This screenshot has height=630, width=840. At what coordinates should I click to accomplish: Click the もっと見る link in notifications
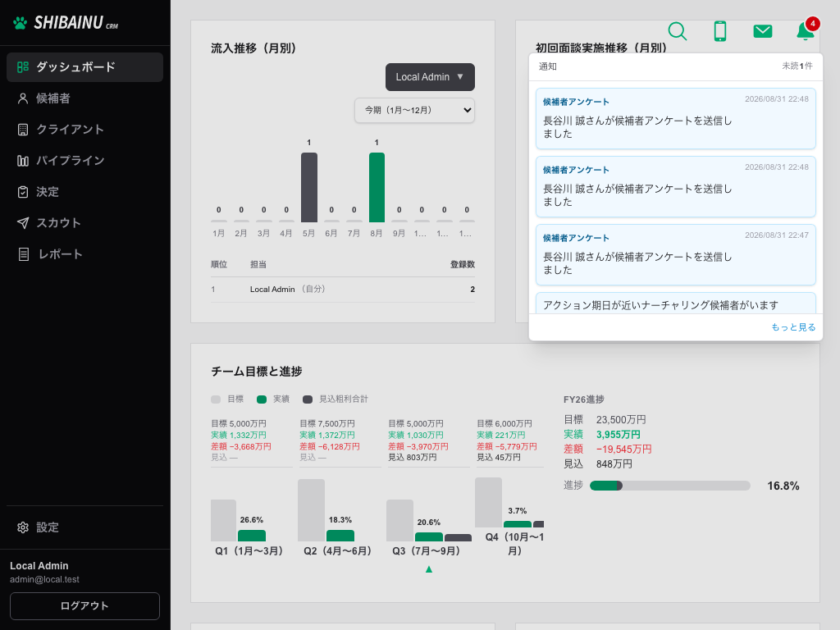click(x=793, y=327)
